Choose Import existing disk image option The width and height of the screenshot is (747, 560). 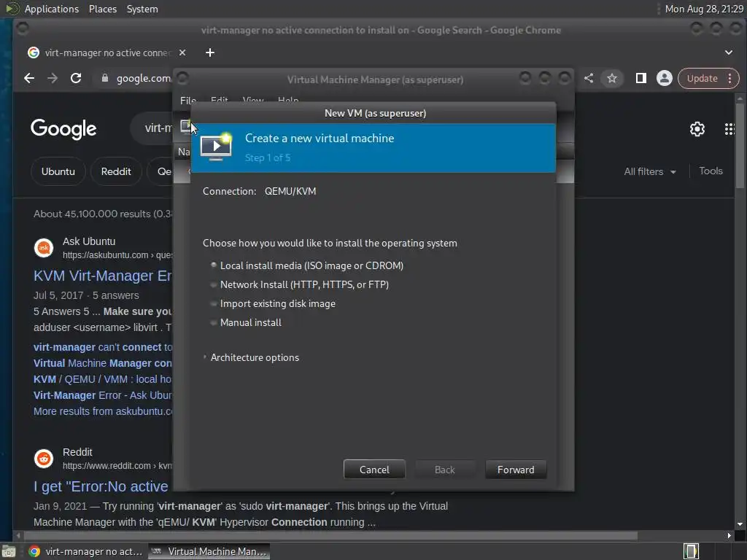pyautogui.click(x=214, y=304)
